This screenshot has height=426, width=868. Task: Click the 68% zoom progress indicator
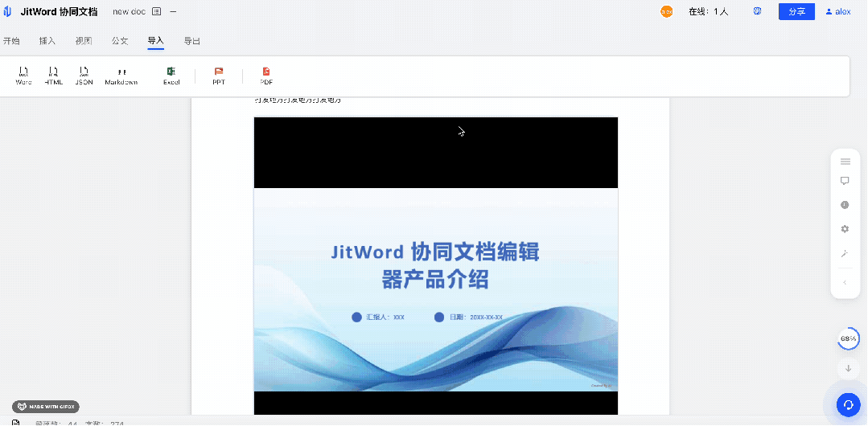point(848,339)
